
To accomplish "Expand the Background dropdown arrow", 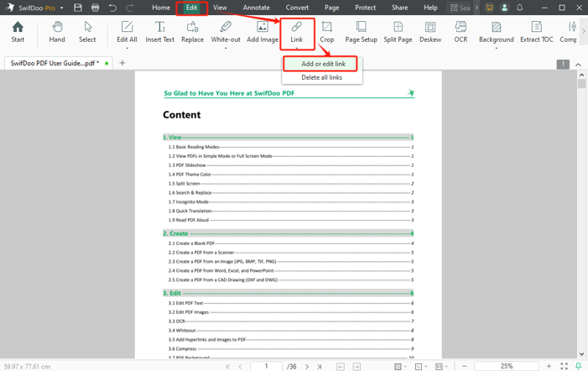I will coord(496,48).
